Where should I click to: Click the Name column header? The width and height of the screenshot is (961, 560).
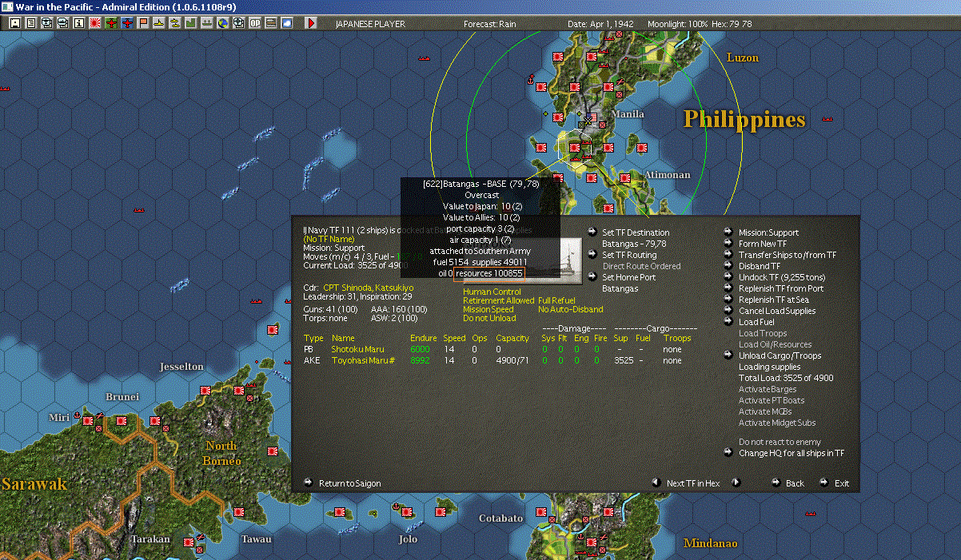[343, 338]
